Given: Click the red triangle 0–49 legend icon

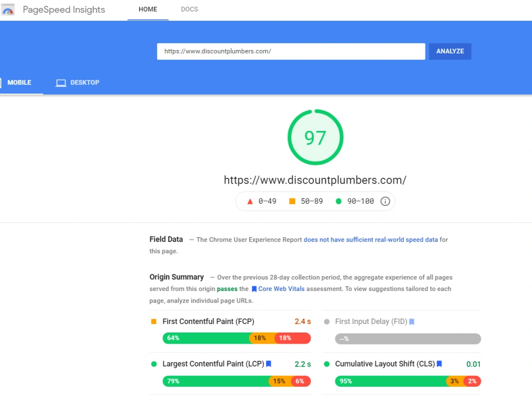Looking at the screenshot, I should click(250, 202).
